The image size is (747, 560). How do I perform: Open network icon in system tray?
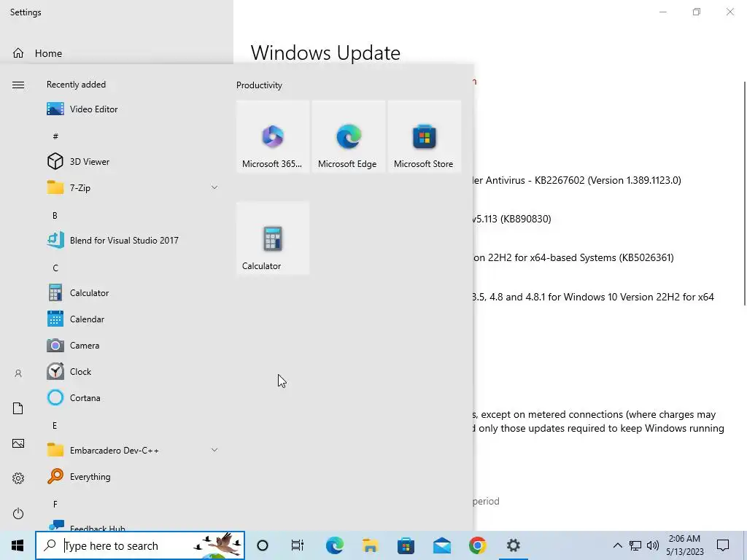tap(635, 545)
